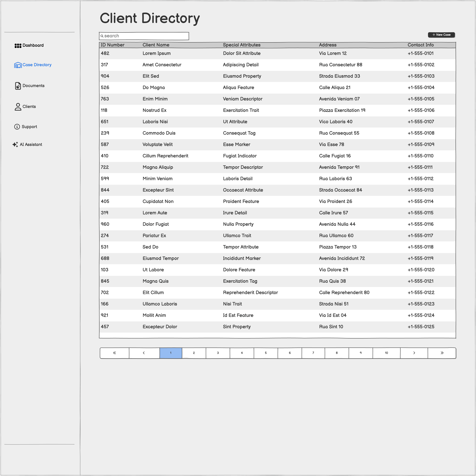Select page 2 in pagination
This screenshot has width=476, height=476.
pos(194,353)
